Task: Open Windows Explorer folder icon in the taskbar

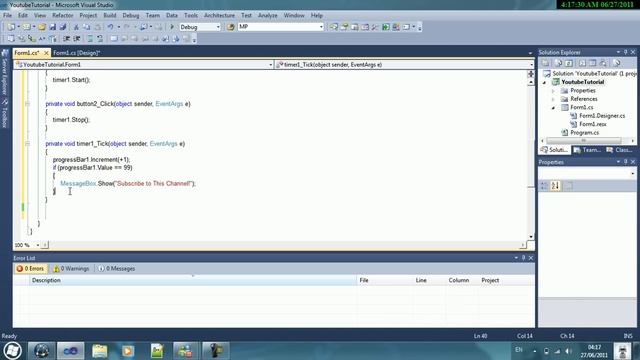Action: point(100,351)
